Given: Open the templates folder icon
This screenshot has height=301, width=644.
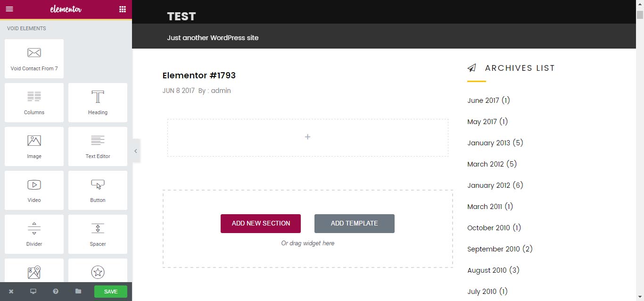Looking at the screenshot, I should (x=78, y=291).
